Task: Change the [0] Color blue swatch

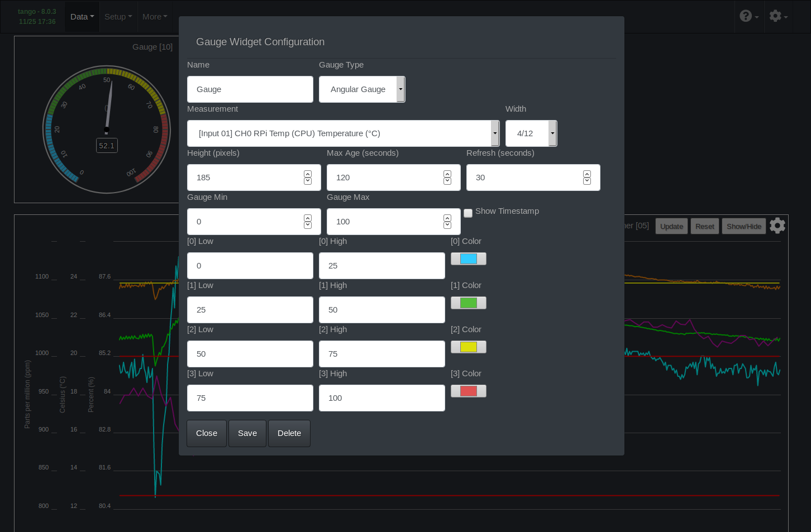Action: tap(468, 258)
